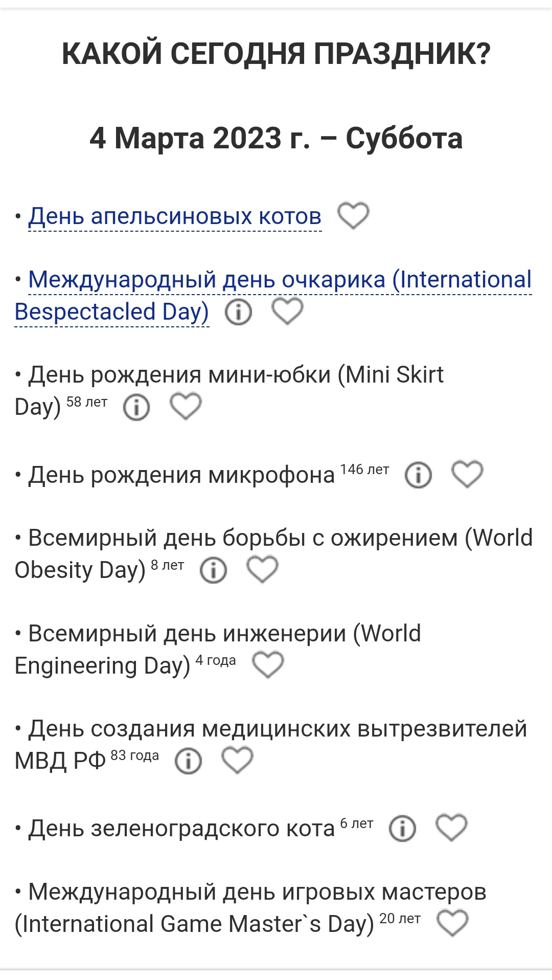The width and height of the screenshot is (552, 980).
Task: Click the КАКОЙ СЕГОДНЯ ПРАЗДНИК heading
Action: 276,54
